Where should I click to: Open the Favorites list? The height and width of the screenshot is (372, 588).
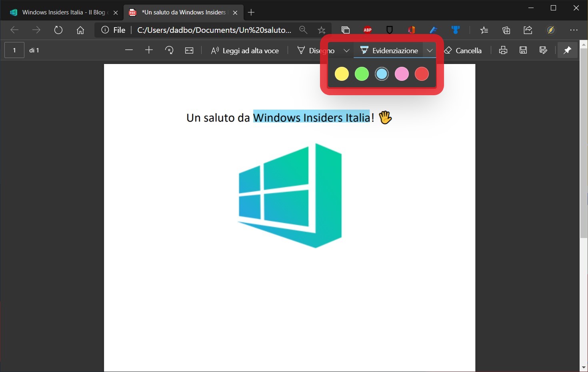pos(484,30)
